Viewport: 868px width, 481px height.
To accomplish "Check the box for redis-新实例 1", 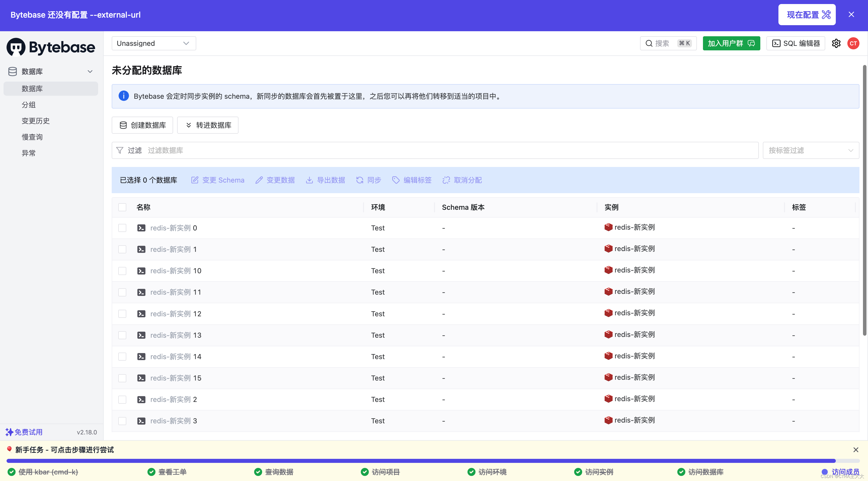I will 122,249.
